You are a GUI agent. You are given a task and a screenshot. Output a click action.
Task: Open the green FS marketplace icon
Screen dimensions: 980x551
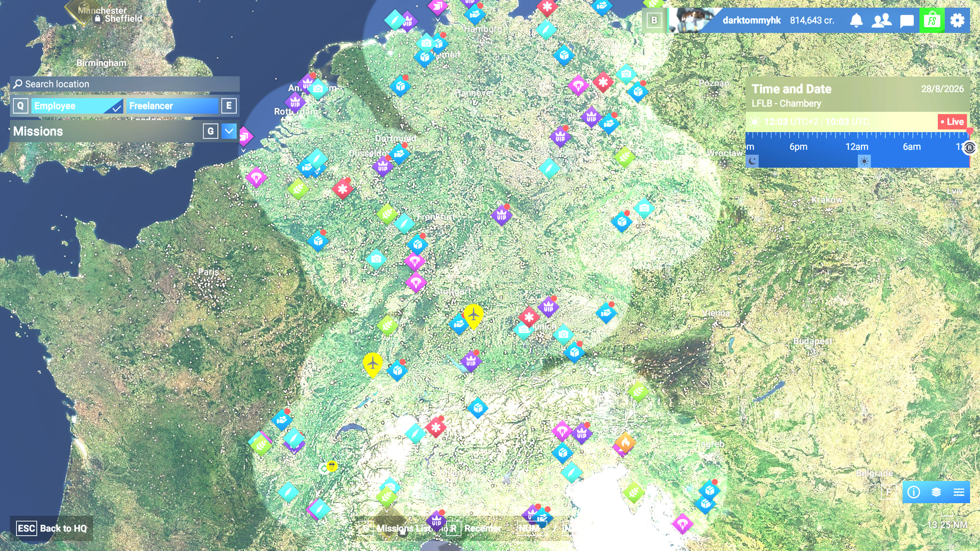click(932, 20)
